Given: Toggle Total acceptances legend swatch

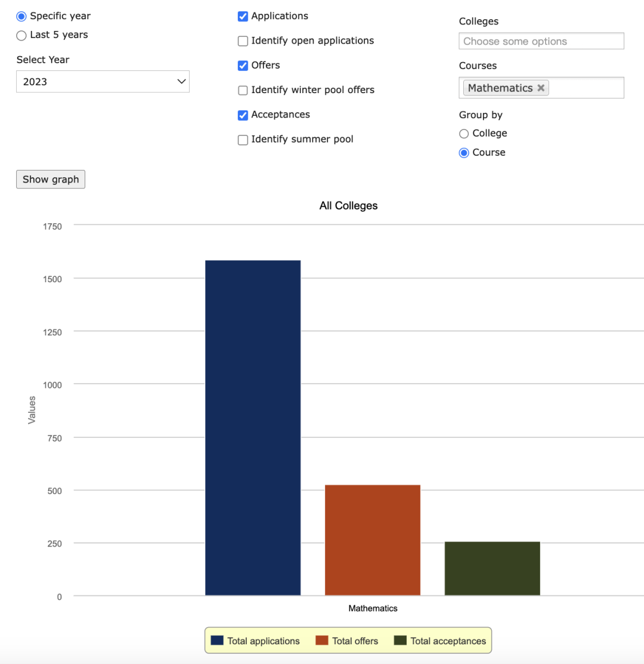Looking at the screenshot, I should (x=400, y=640).
